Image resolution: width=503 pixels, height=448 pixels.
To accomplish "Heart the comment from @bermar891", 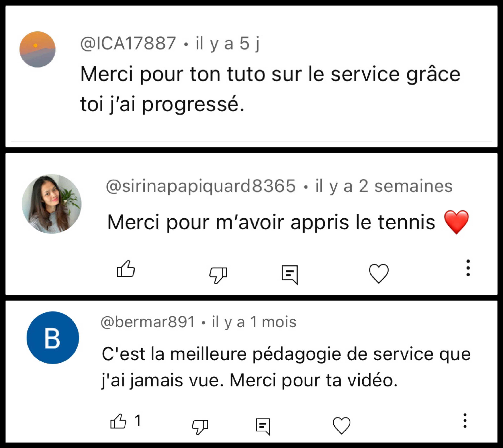I will [341, 425].
